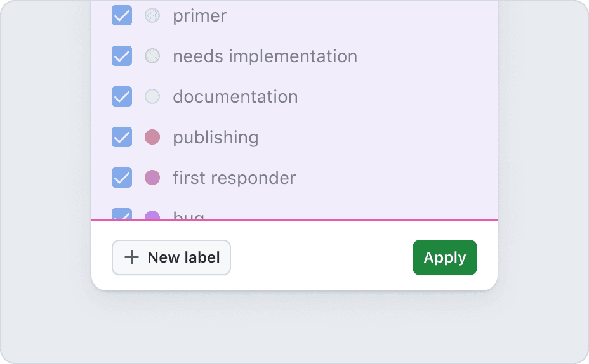Select the needs implementation label text

pyautogui.click(x=265, y=56)
